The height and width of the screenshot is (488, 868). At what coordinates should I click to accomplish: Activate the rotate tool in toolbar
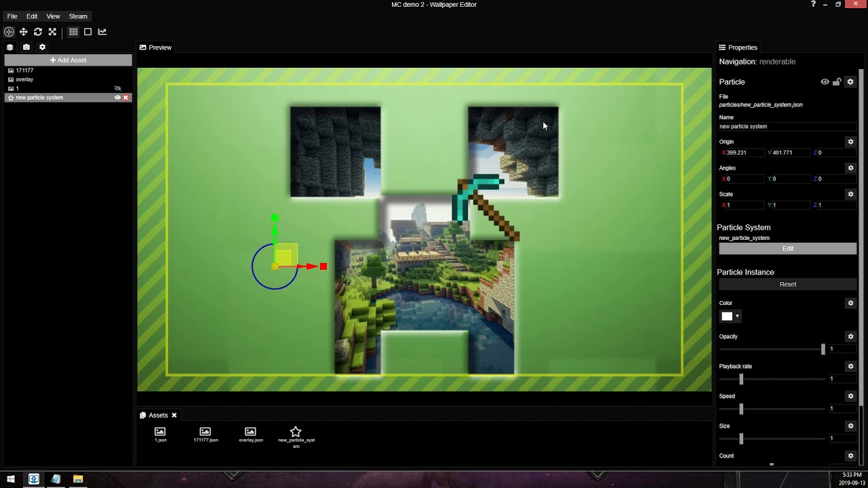[38, 32]
